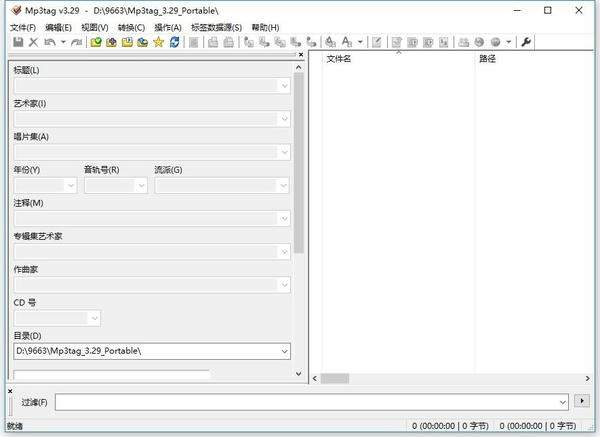Click the file list scroll-right arrow
600x437 pixels.
pos(587,378)
